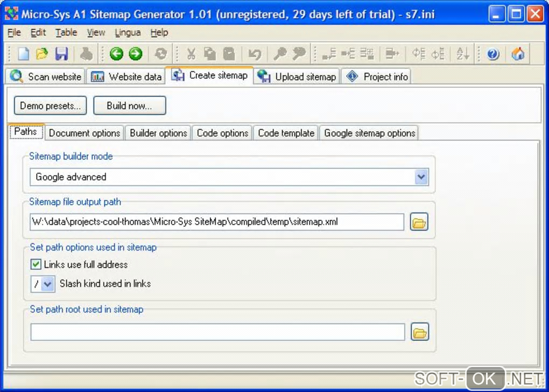
Task: Click the copy toolbar icon
Action: [x=210, y=54]
